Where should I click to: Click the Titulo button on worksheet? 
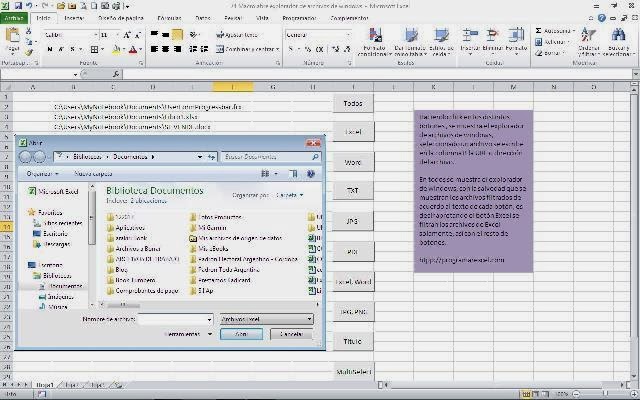(353, 341)
